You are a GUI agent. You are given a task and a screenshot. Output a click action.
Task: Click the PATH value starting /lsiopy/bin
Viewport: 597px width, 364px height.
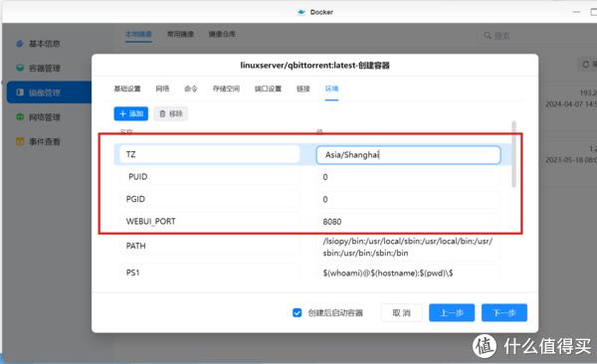[x=408, y=247]
